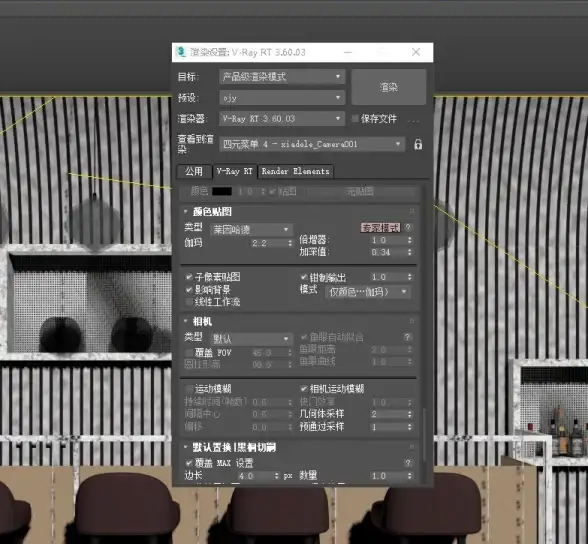The height and width of the screenshot is (544, 588).
Task: Collapse the 颜色贴图 rollout
Action: (186, 211)
